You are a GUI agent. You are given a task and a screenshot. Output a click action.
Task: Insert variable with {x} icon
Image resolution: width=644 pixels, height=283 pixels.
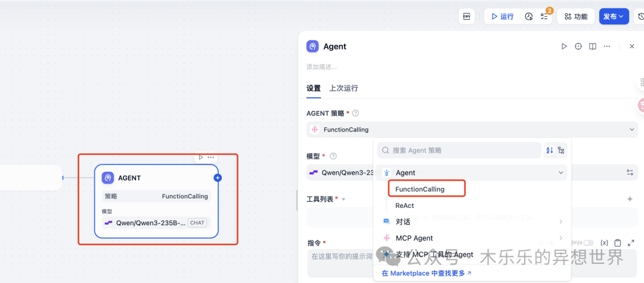tap(604, 243)
